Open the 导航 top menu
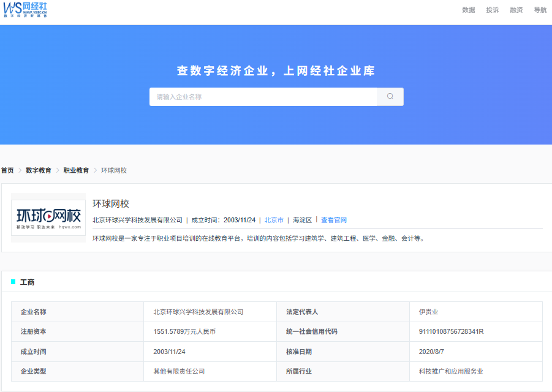The width and height of the screenshot is (552, 392). pyautogui.click(x=540, y=10)
